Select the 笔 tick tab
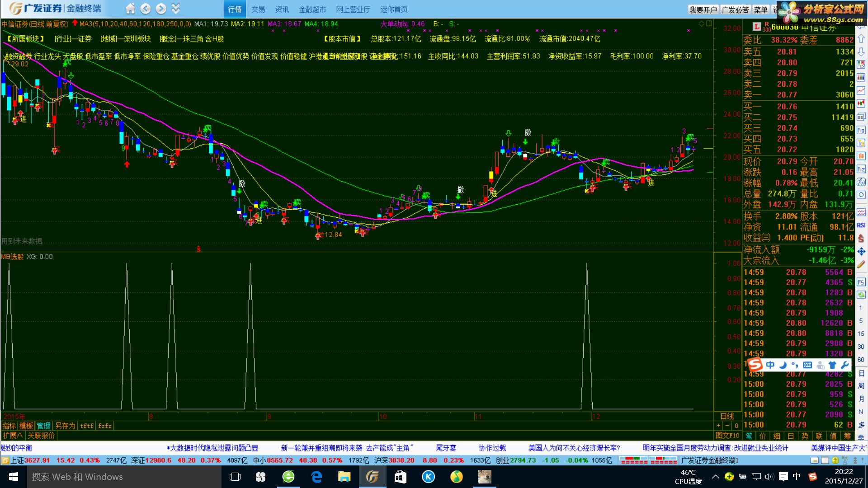This screenshot has height=488, width=868. (x=749, y=436)
